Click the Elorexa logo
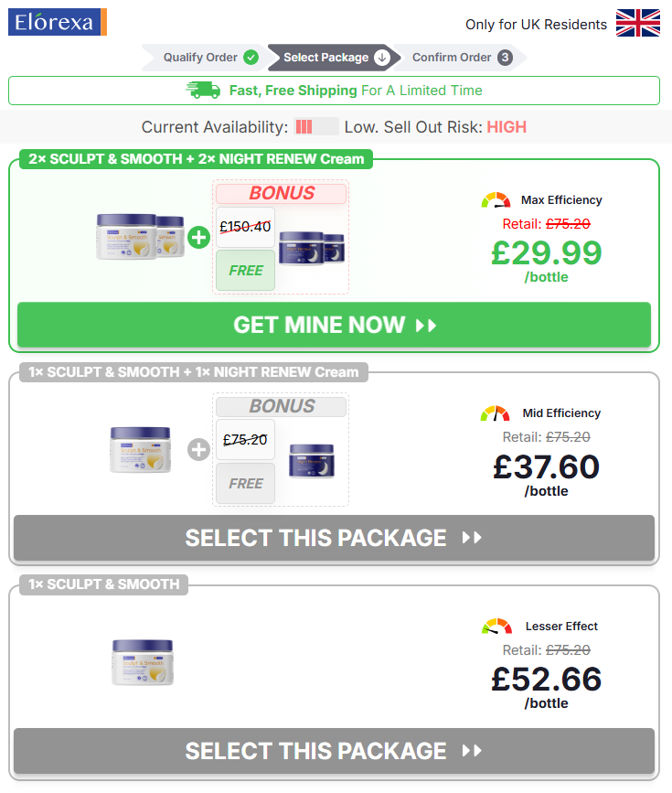672x793 pixels. pyautogui.click(x=58, y=22)
